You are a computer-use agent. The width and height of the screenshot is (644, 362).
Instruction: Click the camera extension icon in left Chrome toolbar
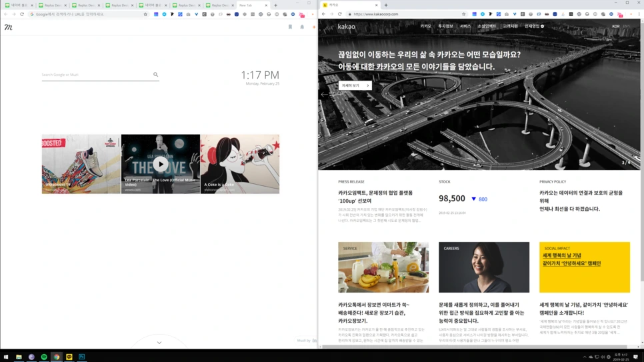click(x=188, y=14)
